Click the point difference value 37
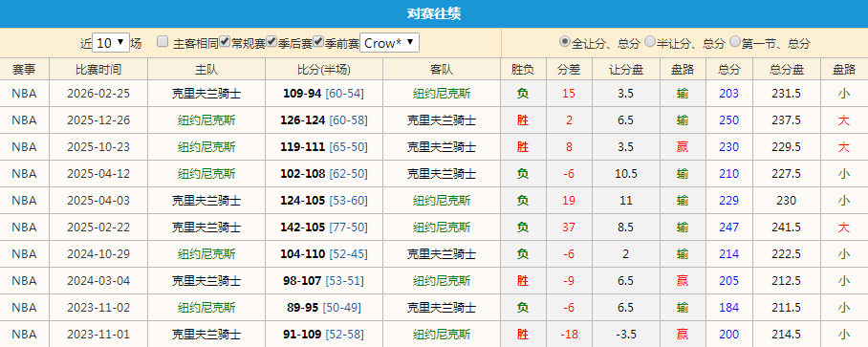The height and width of the screenshot is (347, 868). (569, 228)
